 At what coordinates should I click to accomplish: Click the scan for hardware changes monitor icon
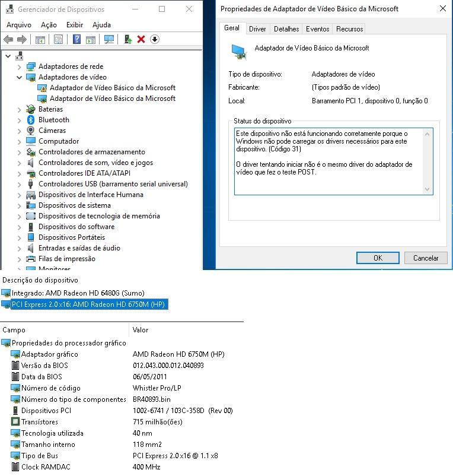click(x=109, y=39)
